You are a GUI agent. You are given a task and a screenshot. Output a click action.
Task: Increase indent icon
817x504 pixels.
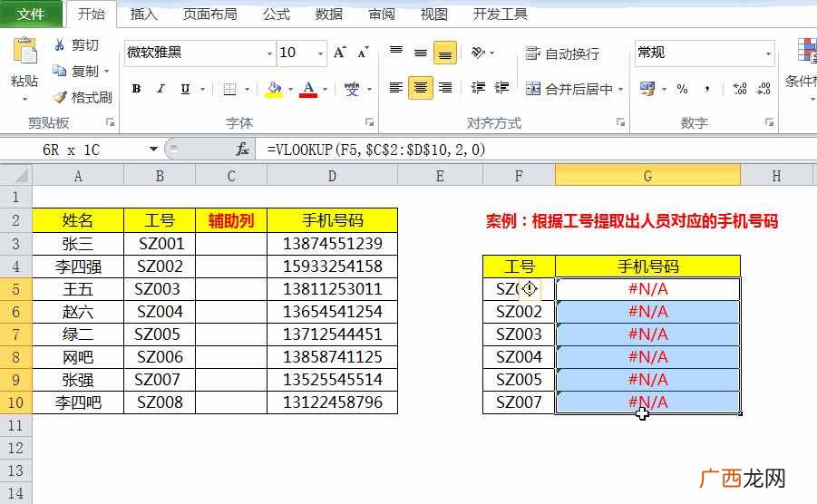click(501, 87)
